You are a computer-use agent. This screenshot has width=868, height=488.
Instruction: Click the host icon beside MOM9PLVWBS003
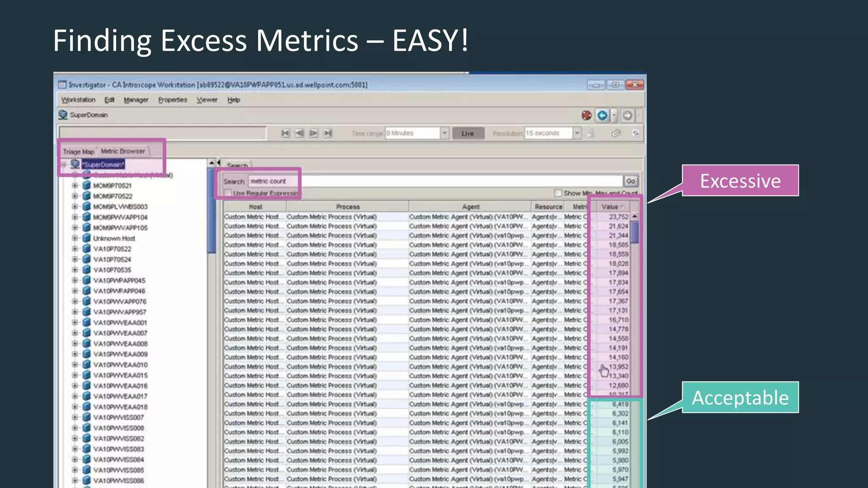(86, 206)
